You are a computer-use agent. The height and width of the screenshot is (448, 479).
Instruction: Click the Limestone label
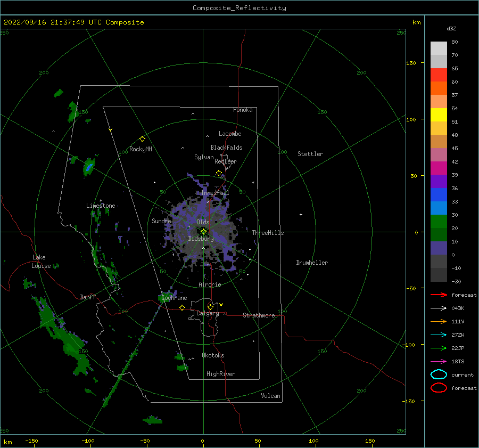click(101, 206)
